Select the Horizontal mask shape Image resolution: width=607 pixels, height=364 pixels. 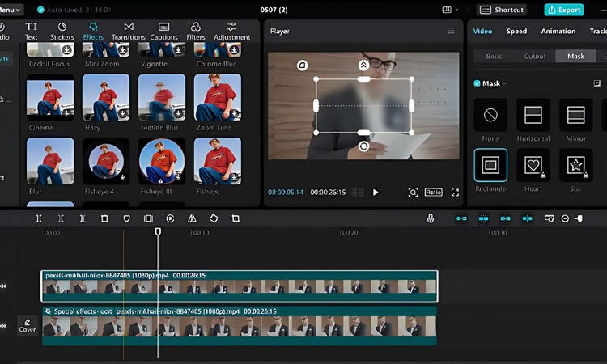(533, 115)
